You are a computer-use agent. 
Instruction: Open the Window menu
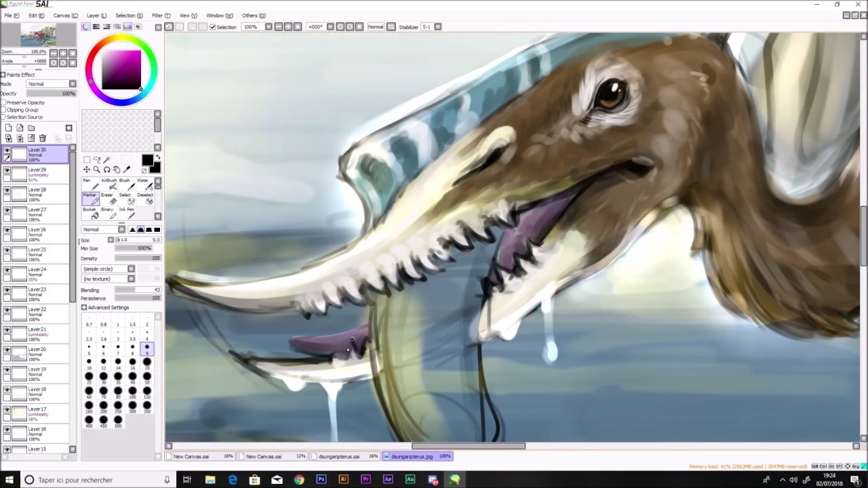point(219,16)
